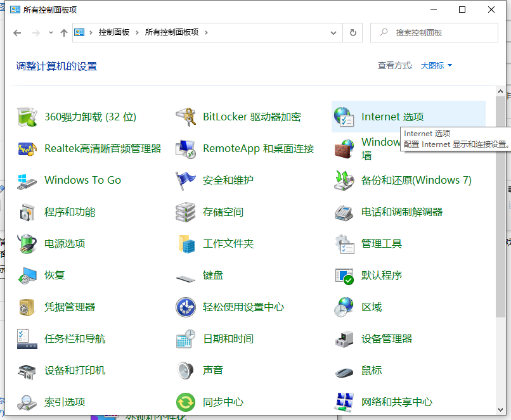The width and height of the screenshot is (511, 420).
Task: Open the BitLocker 驱动器加密 icon
Action: click(185, 117)
